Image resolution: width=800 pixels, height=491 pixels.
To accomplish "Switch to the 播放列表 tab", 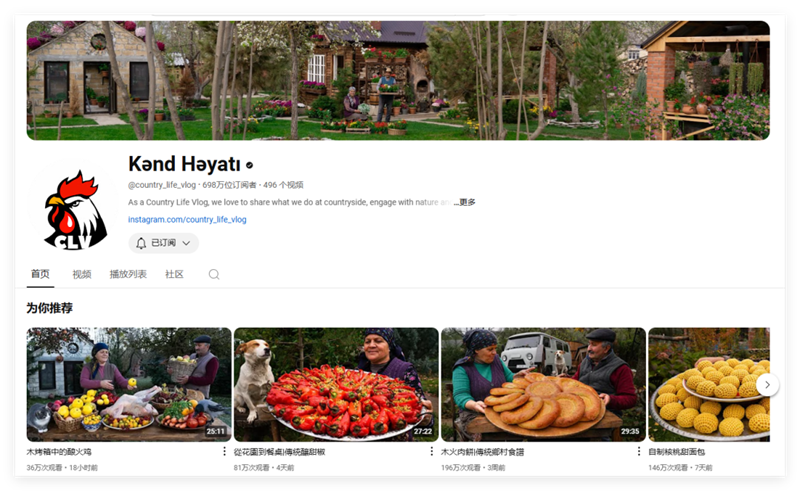I will tap(128, 274).
